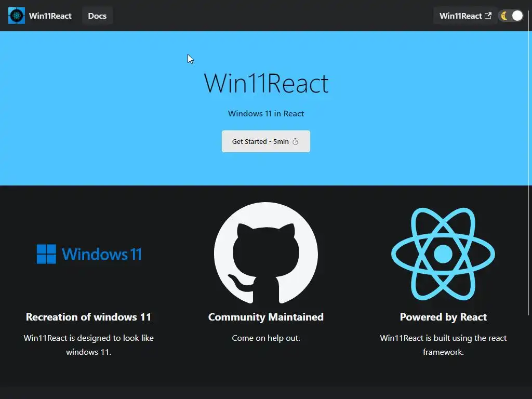Click the external link arrow icon
Viewport: 532px width, 399px height.
coord(488,16)
